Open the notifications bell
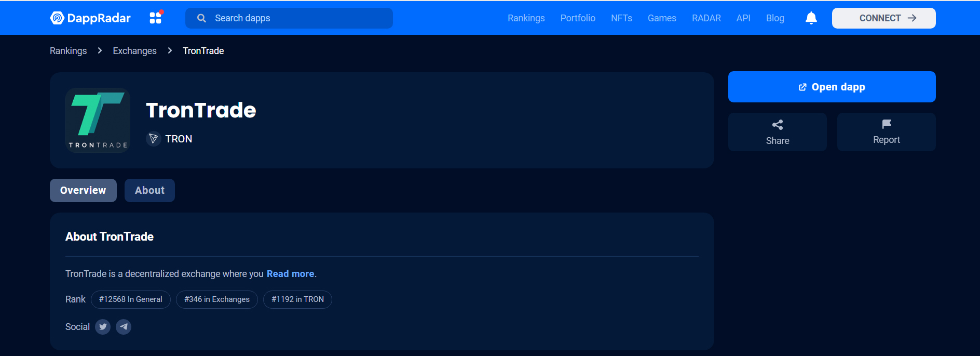The image size is (980, 356). (811, 18)
